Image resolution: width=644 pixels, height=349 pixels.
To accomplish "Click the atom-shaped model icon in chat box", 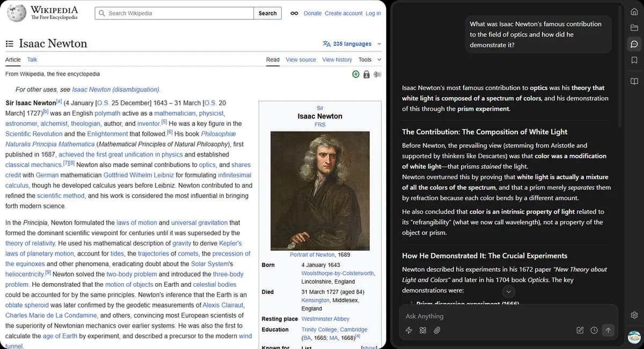I will pyautogui.click(x=423, y=330).
